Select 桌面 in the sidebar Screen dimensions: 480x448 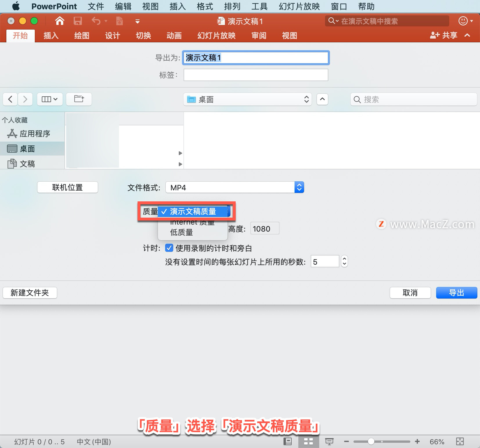pyautogui.click(x=32, y=149)
